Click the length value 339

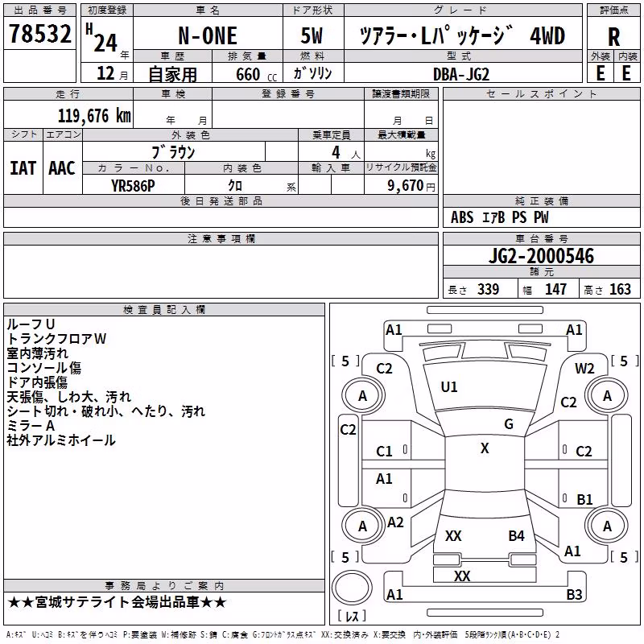488,289
